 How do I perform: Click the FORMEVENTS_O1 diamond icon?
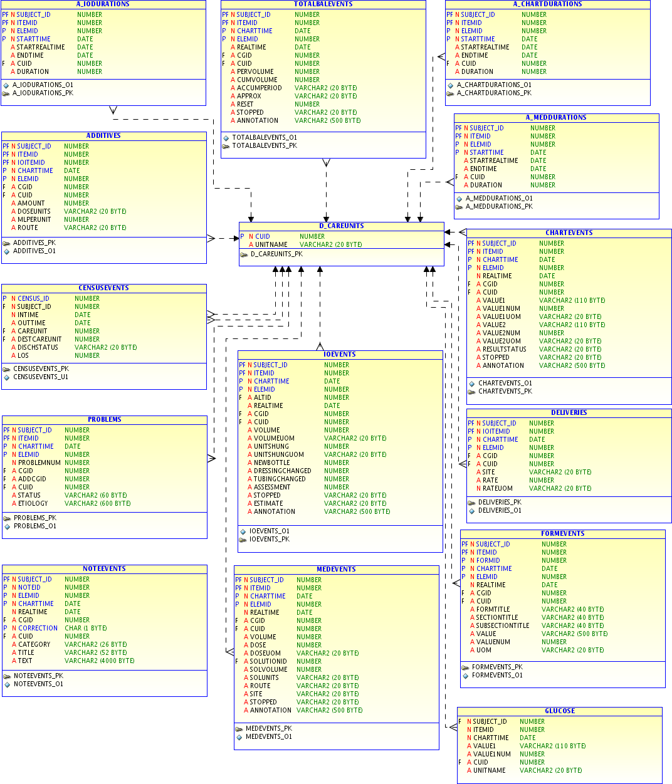point(465,676)
